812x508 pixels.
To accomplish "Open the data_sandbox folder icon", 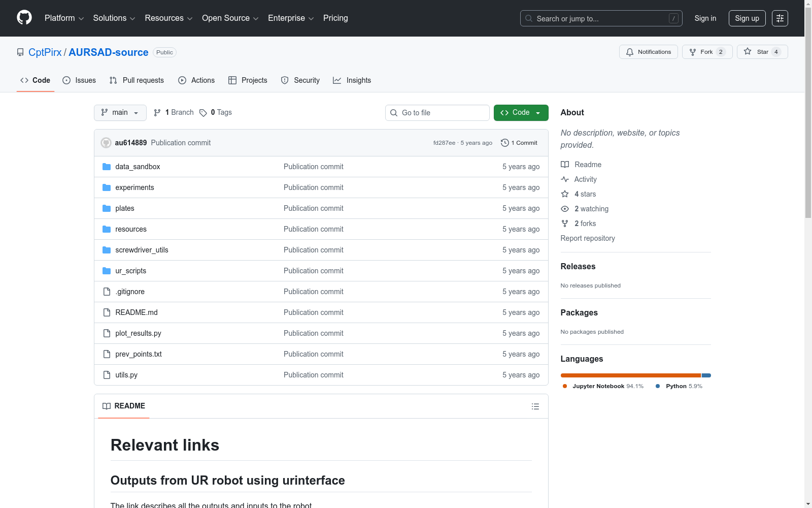I will (x=107, y=167).
